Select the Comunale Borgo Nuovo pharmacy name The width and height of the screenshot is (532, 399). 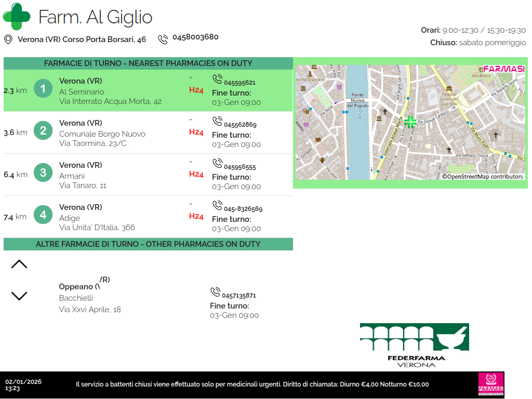[102, 134]
